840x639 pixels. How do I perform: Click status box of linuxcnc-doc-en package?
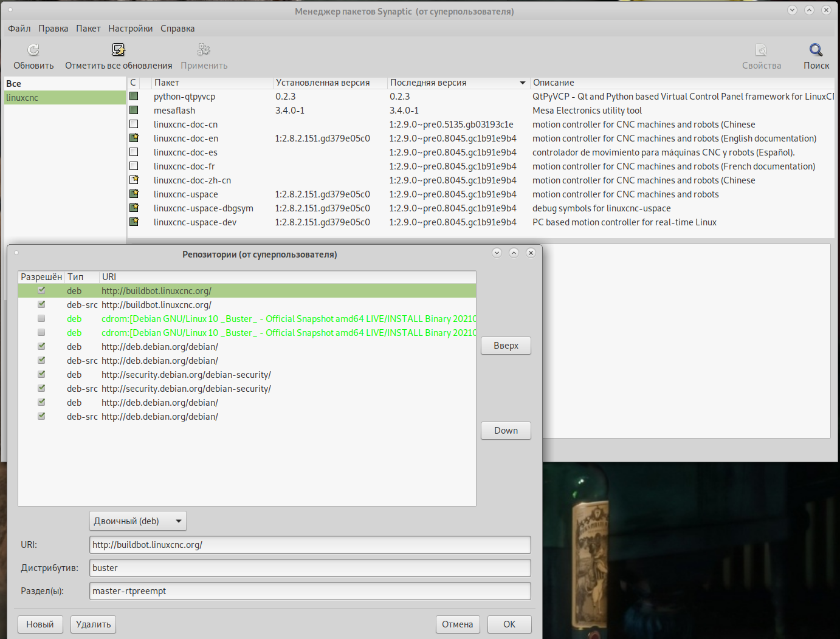click(134, 138)
